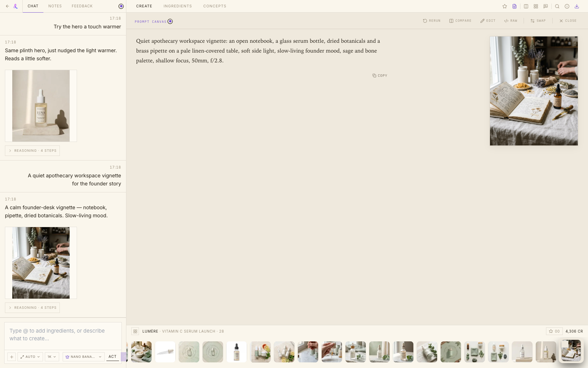
Task: Select the black-cap dropper bottle on white thumbnail
Action: (237, 352)
